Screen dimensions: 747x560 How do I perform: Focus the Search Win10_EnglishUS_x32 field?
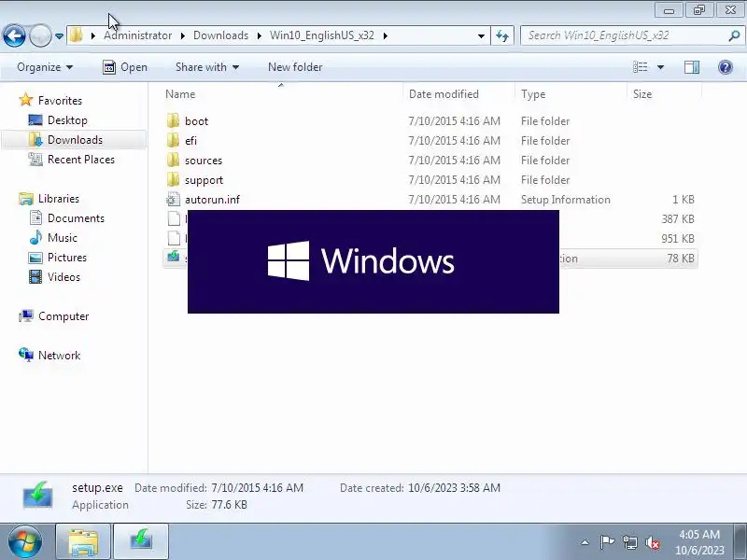[622, 35]
